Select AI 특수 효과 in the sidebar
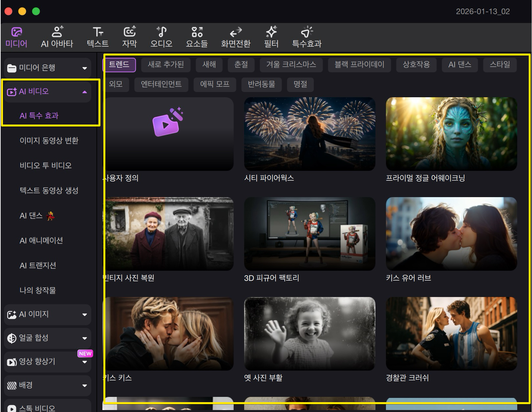The width and height of the screenshot is (532, 412). click(39, 116)
